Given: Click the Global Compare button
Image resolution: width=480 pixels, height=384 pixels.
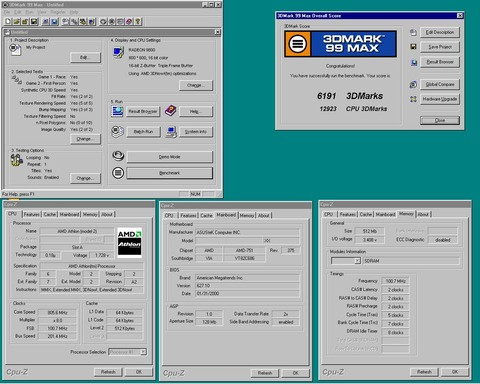Looking at the screenshot, I should pos(440,84).
